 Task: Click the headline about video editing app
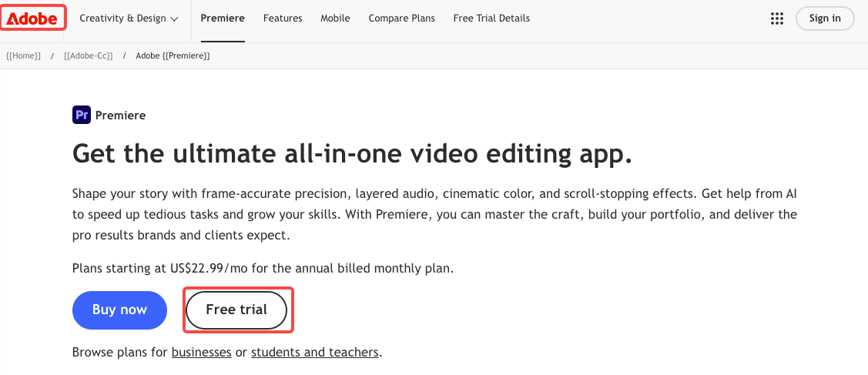(x=352, y=153)
